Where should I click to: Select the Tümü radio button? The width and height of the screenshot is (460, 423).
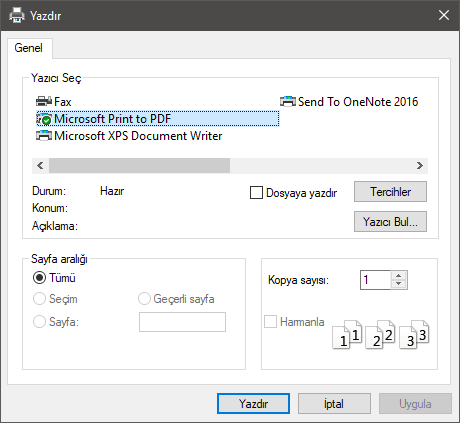[39, 278]
